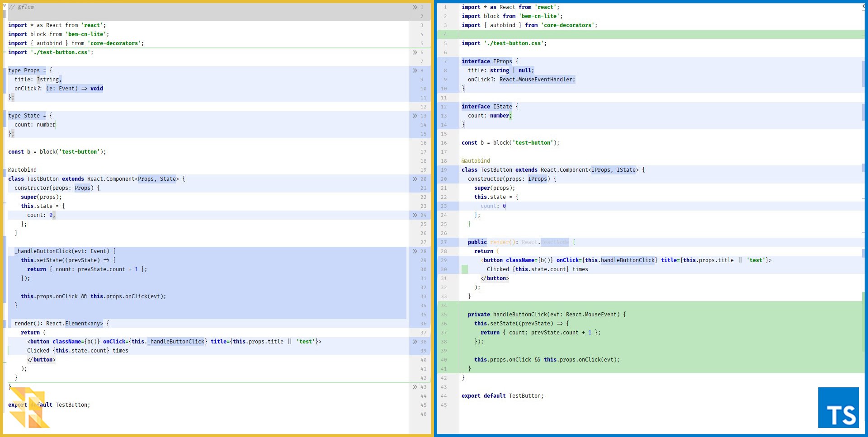This screenshot has width=868, height=437.
Task: Click 'const b = block('test-button');' in right pane
Action: tap(510, 143)
